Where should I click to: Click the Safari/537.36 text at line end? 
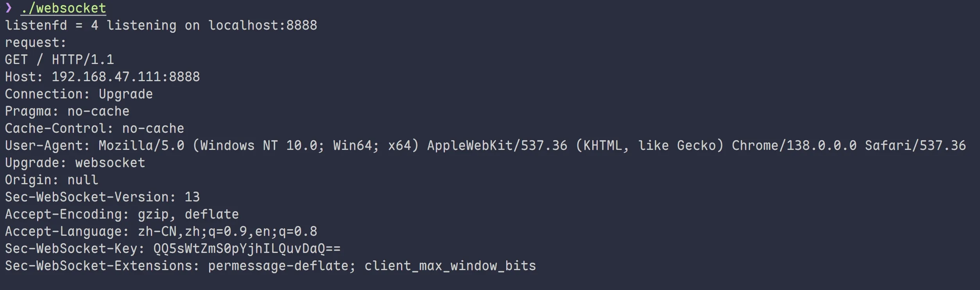point(915,146)
